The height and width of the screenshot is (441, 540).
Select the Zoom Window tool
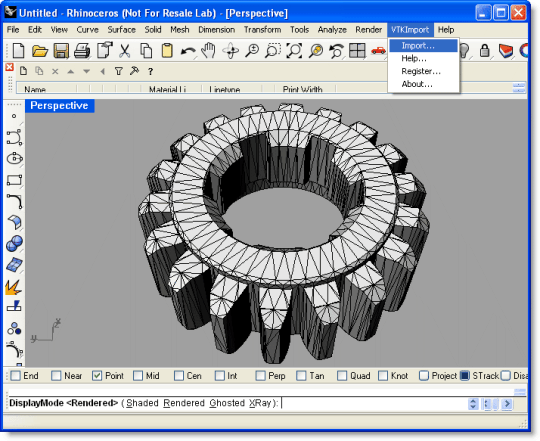[x=273, y=51]
